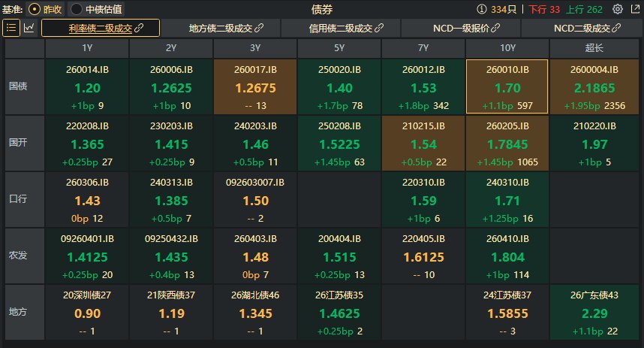Click 下行 33 count
The height and width of the screenshot is (348, 644).
coord(544,9)
